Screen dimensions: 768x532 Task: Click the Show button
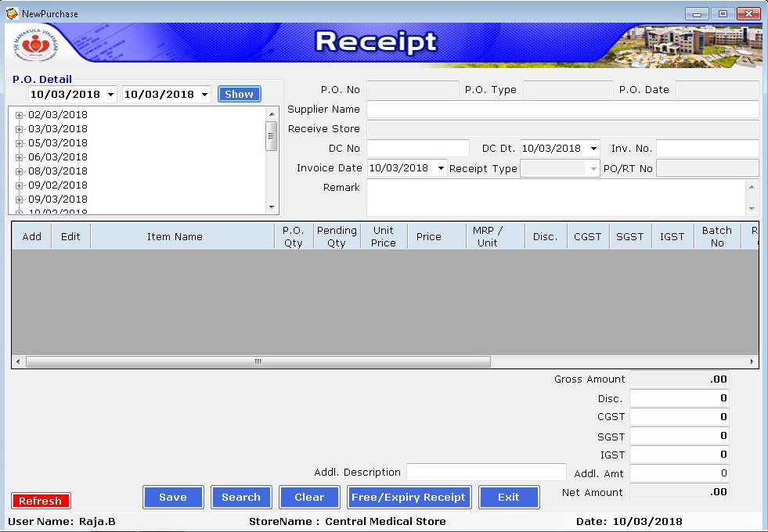(239, 93)
